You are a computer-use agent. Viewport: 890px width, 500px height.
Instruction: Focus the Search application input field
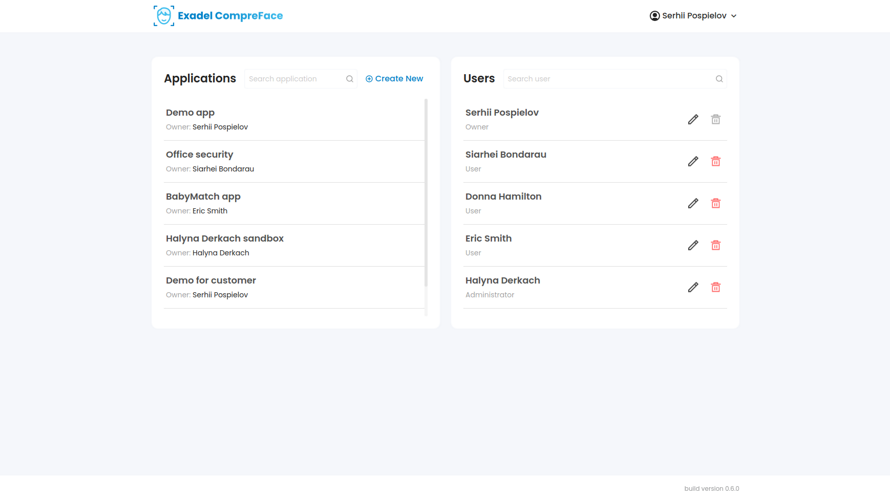coord(295,79)
